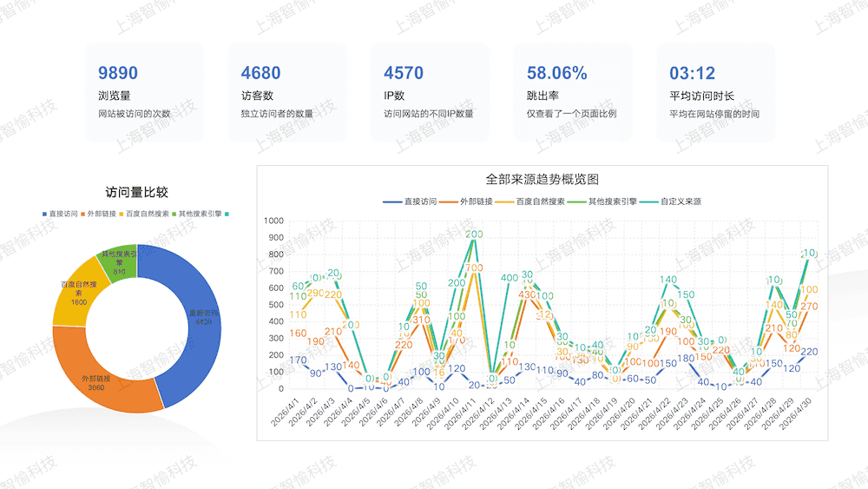868x489 pixels.
Task: Select the 浏览量 card label
Action: click(x=115, y=96)
